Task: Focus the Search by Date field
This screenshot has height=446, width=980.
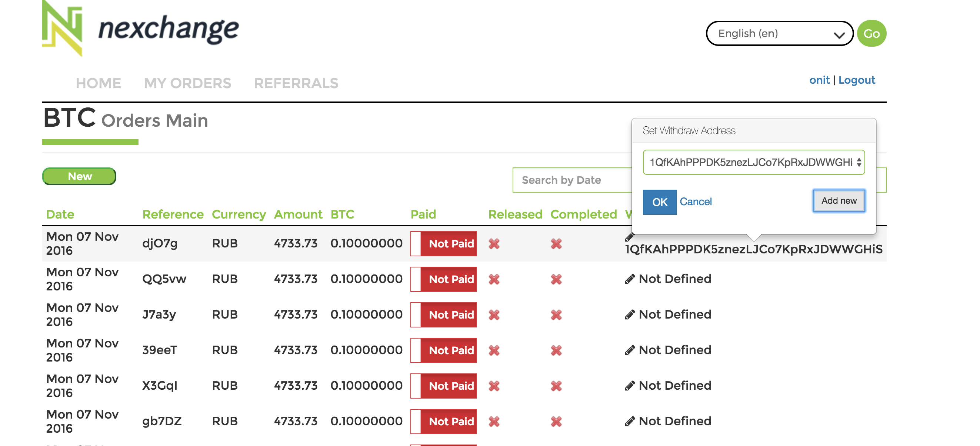Action: [573, 180]
